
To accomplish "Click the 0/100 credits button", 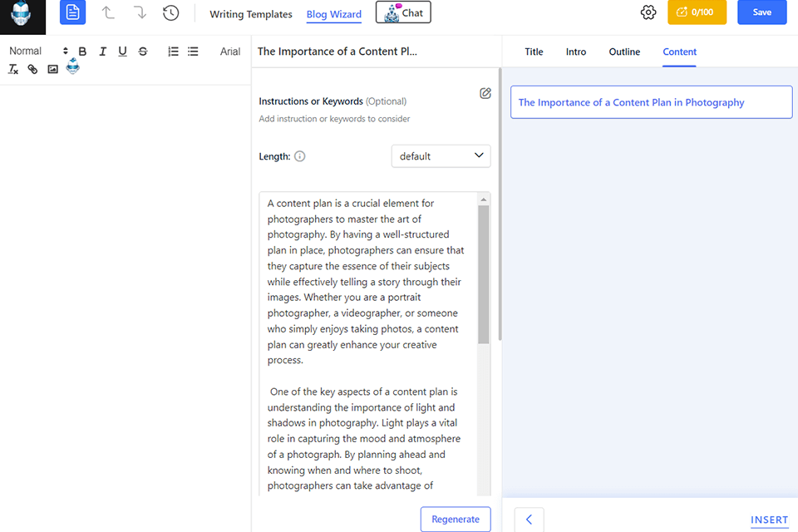I will pyautogui.click(x=697, y=12).
